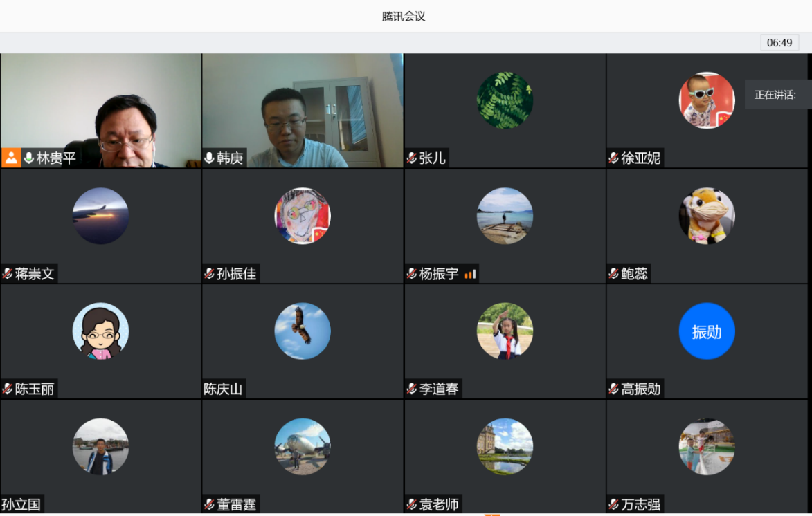Click the blue 振勋 avatar circle
This screenshot has width=812, height=516.
pos(706,331)
